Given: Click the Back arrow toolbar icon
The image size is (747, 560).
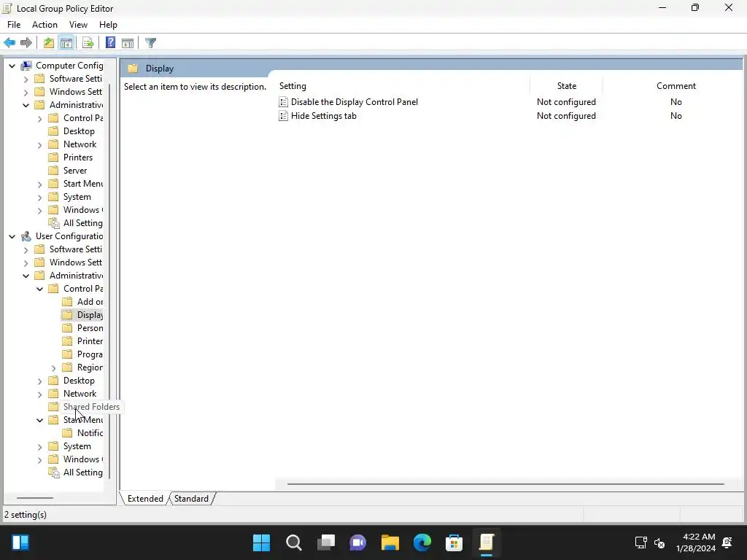Looking at the screenshot, I should pyautogui.click(x=9, y=43).
